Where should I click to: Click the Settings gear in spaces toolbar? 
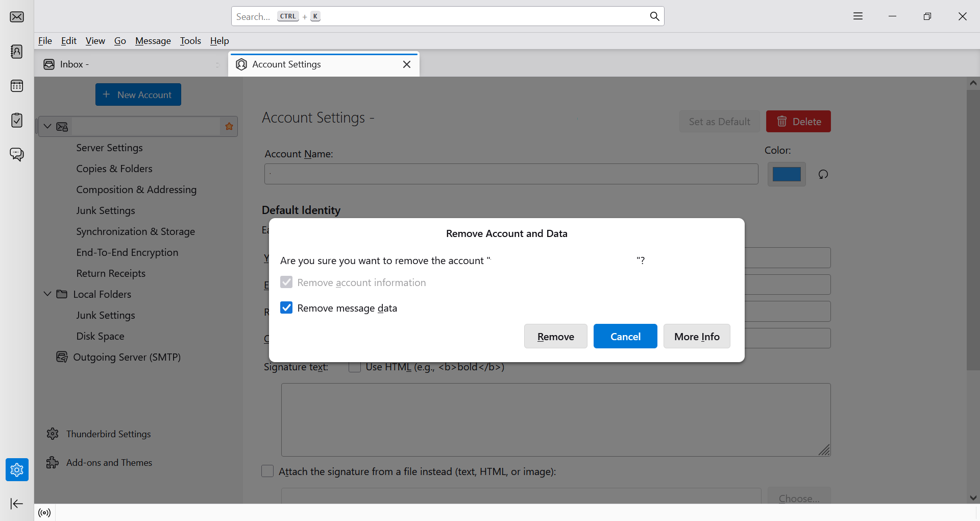coord(17,469)
